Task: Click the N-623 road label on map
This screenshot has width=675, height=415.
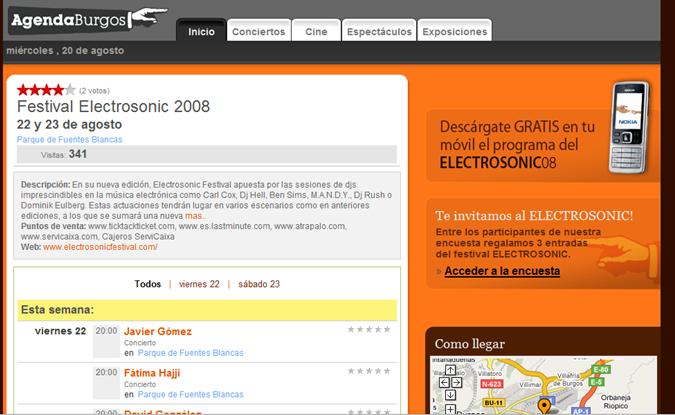Action: (x=491, y=384)
